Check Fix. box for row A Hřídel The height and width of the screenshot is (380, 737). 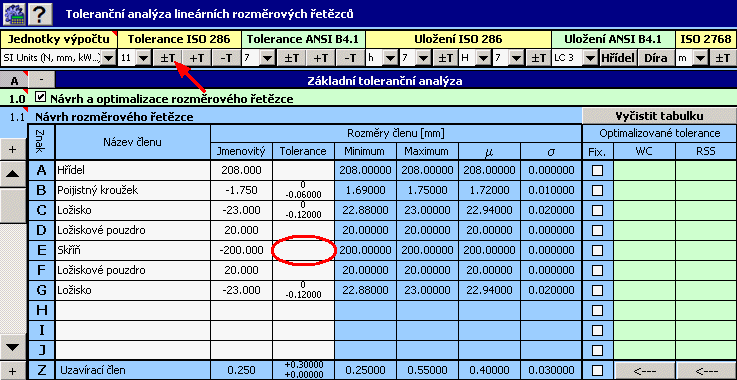pos(597,170)
